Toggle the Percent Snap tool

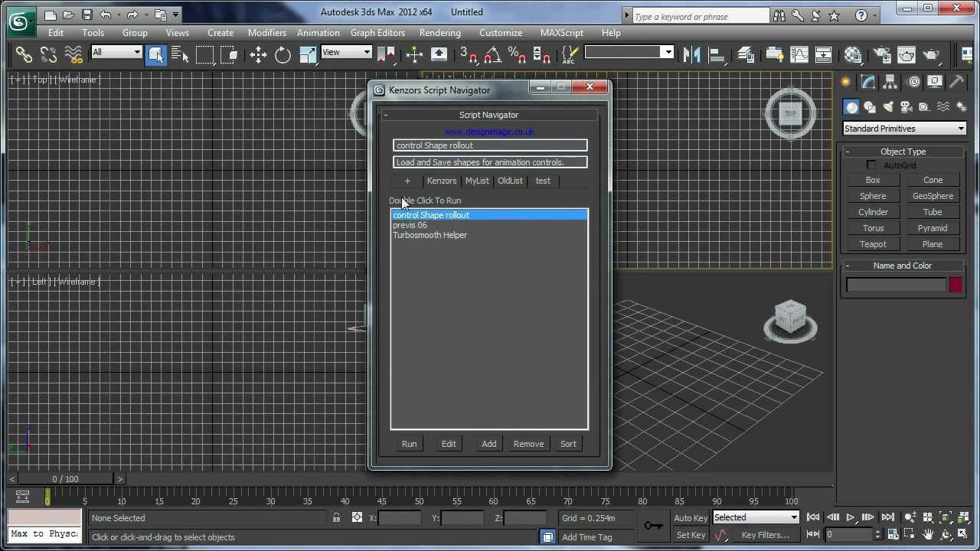(x=517, y=54)
